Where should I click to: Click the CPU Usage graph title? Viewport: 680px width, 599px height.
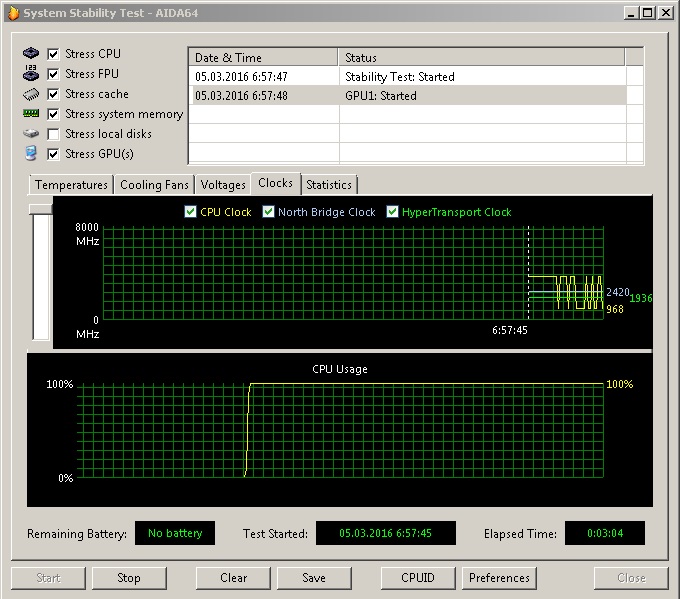coord(340,369)
